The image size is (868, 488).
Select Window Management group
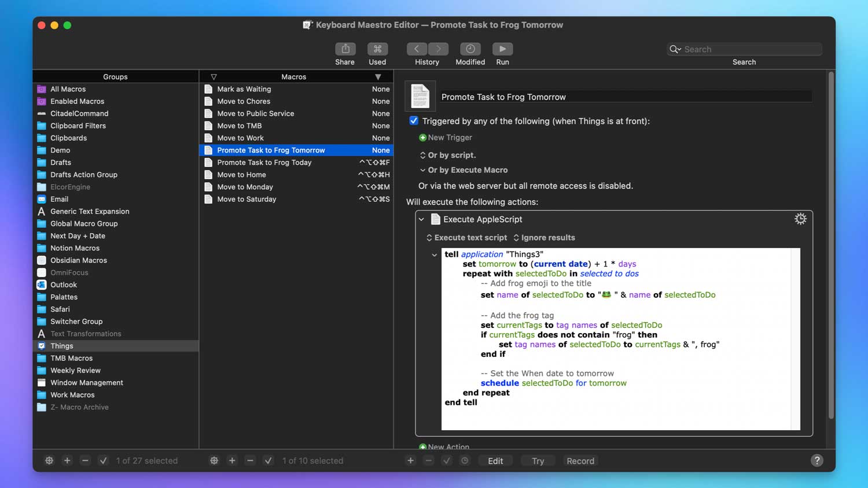coord(116,383)
